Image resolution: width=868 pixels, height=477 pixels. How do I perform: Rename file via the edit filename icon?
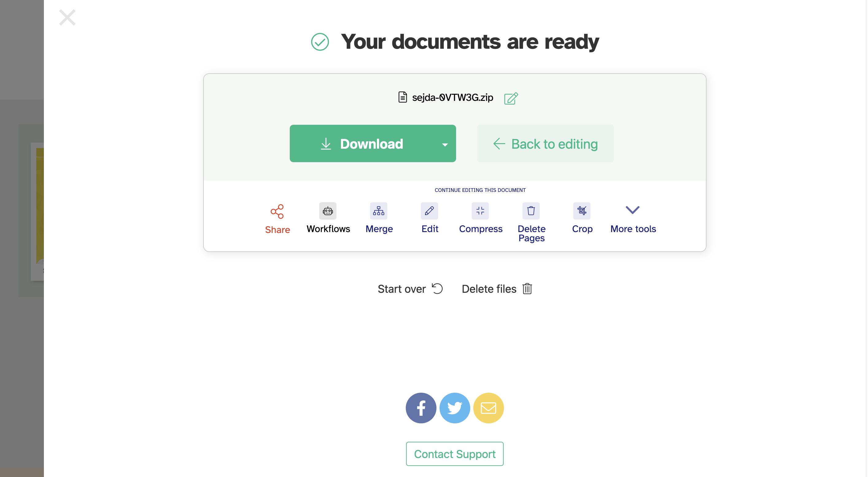511,98
